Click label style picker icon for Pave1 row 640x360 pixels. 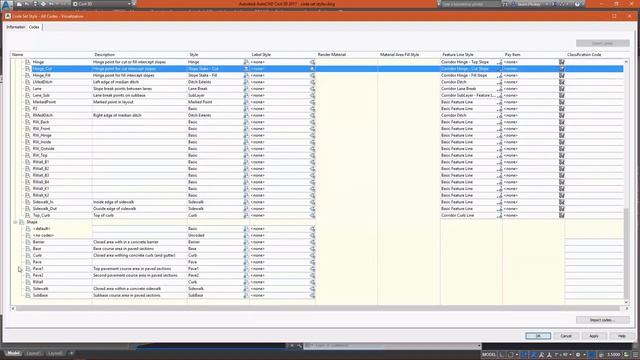[x=312, y=269]
